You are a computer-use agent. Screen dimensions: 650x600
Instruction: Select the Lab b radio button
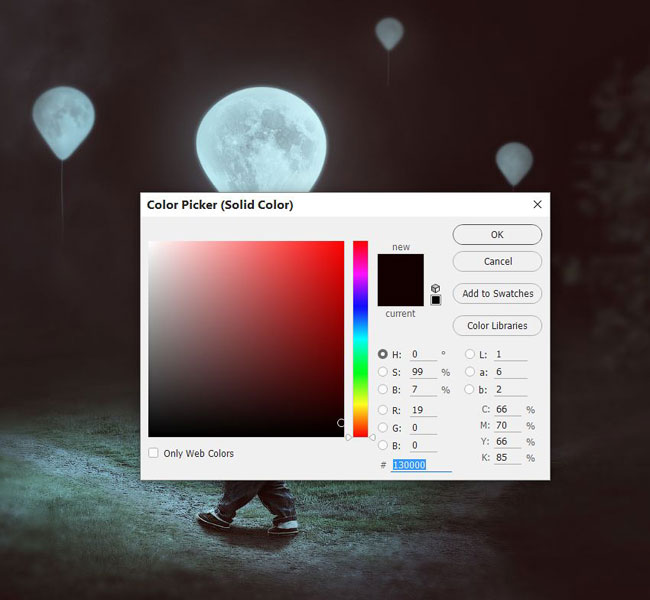470,389
